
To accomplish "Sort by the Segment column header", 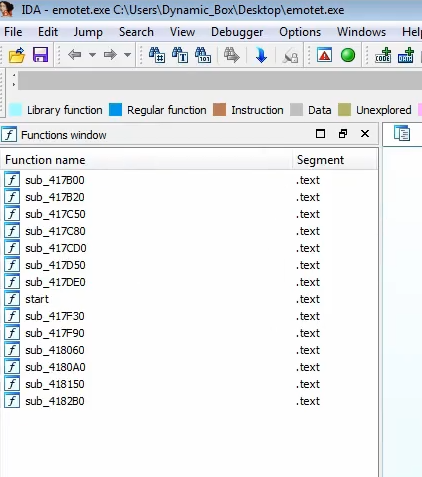I will coord(335,160).
